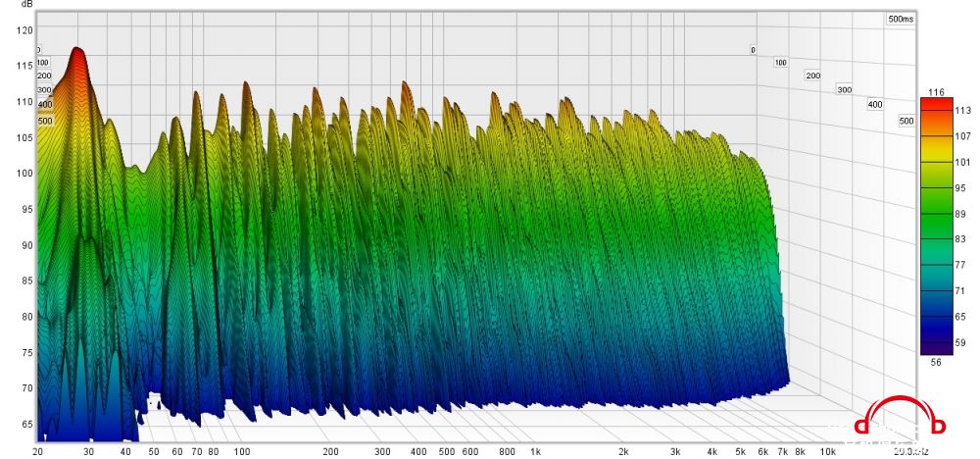The image size is (980, 459).
Task: Click the 107 tick on color legend
Action: (962, 135)
